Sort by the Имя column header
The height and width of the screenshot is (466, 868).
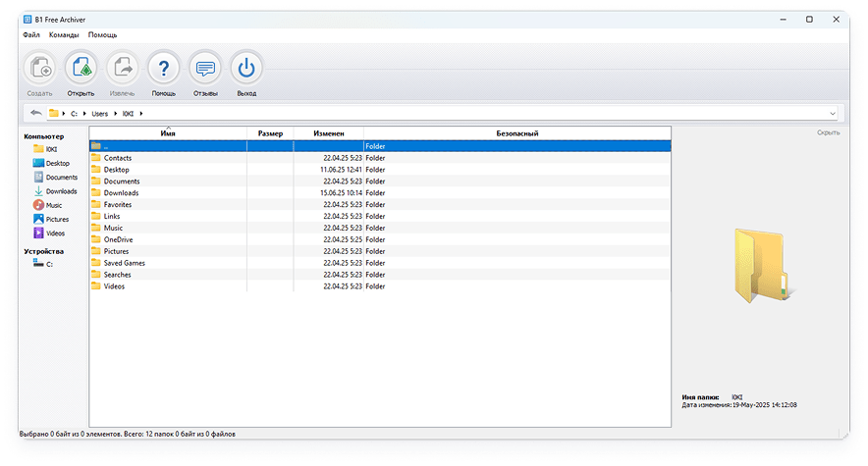point(168,133)
